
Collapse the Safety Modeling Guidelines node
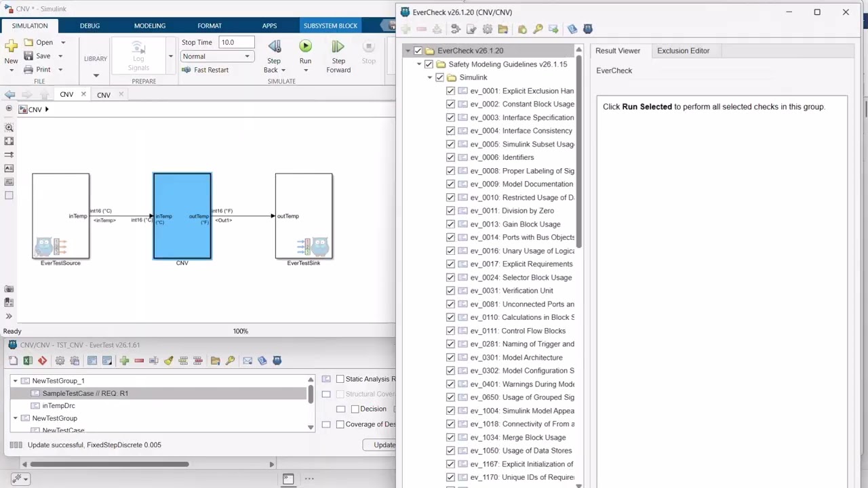click(x=419, y=64)
